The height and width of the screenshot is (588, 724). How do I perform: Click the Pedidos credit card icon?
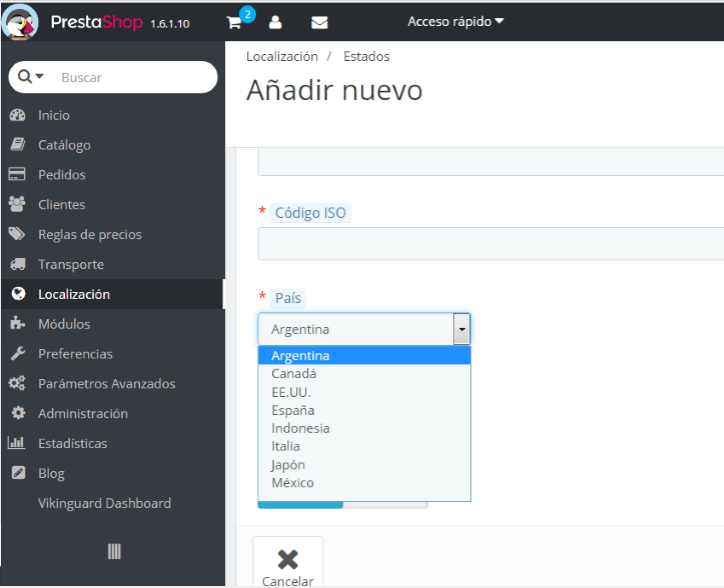(x=17, y=174)
